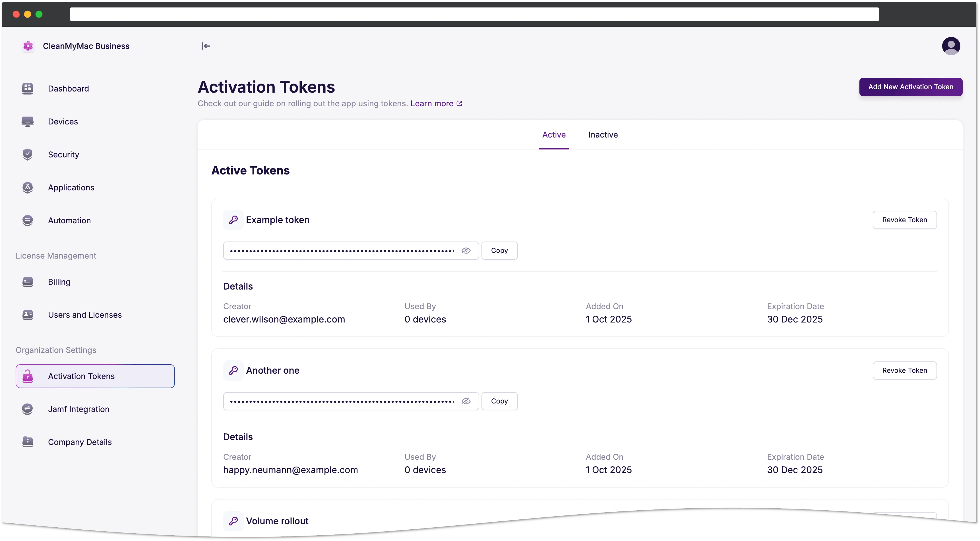
Task: Open Applications via its sidebar icon
Action: click(27, 188)
